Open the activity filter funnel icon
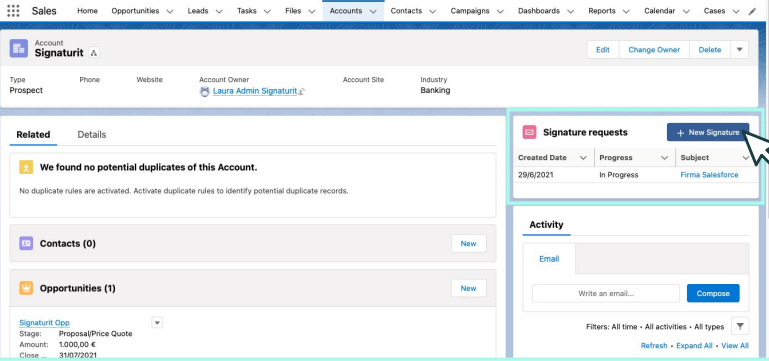Screen dimensions: 769x361 pos(740,326)
